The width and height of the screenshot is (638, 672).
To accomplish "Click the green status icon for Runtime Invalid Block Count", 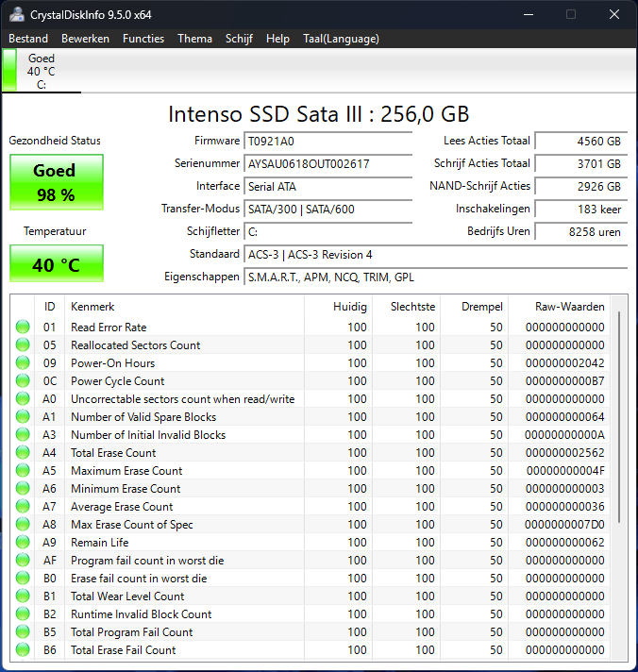I will click(x=23, y=614).
